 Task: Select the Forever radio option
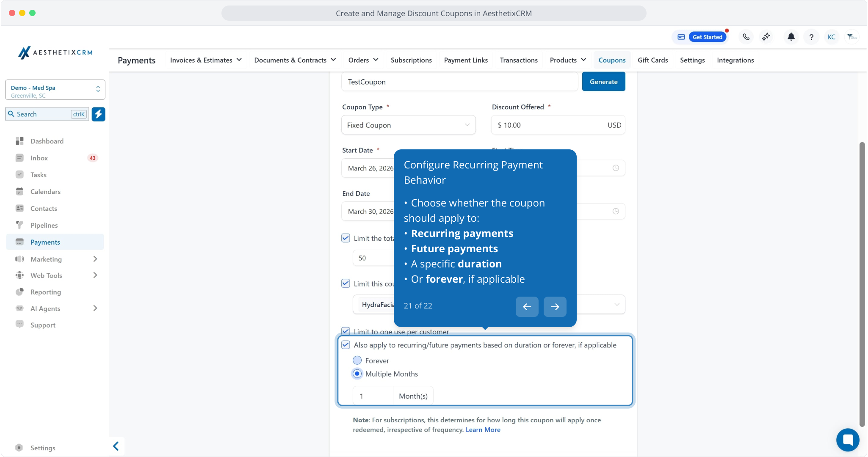pyautogui.click(x=357, y=361)
